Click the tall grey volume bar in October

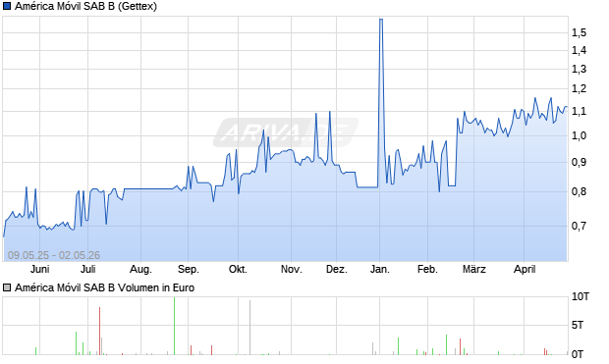(250, 328)
